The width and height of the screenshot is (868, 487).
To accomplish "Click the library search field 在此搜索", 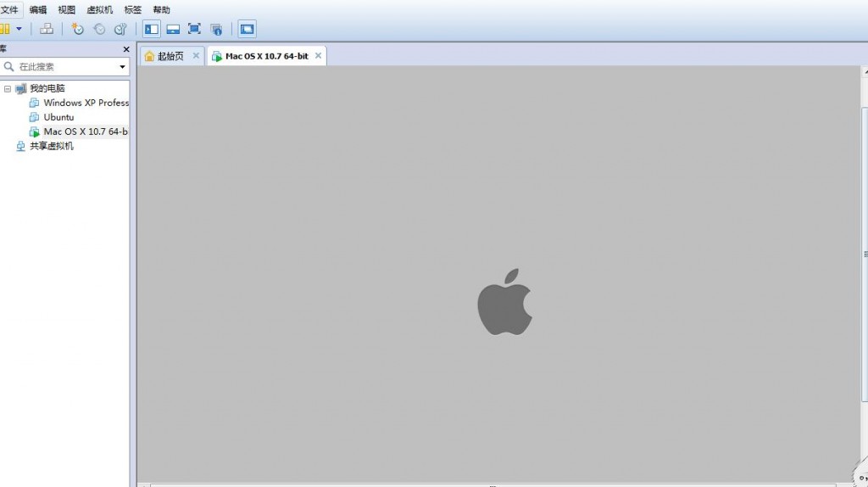I will click(x=65, y=66).
